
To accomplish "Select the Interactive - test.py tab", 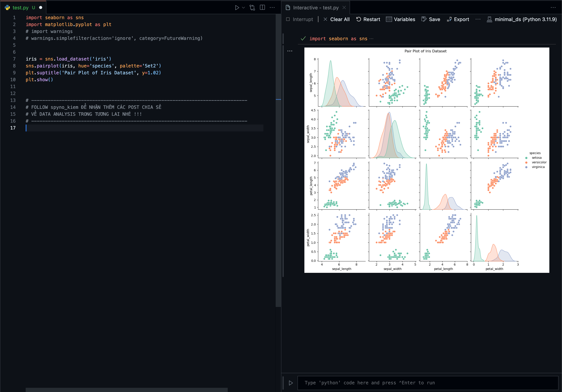I will pyautogui.click(x=316, y=8).
